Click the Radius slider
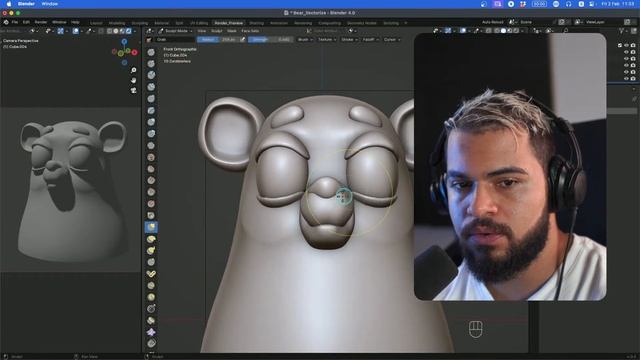Image resolution: width=640 pixels, height=360 pixels. click(218, 40)
